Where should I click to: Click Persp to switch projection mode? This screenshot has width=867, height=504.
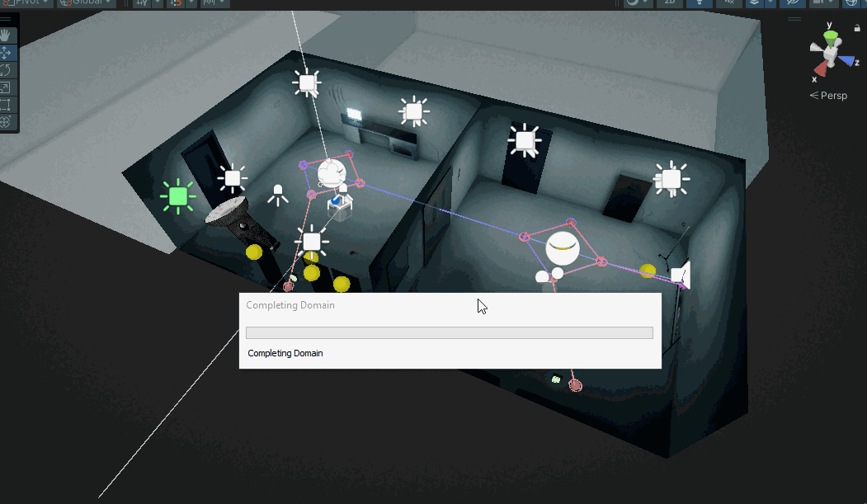831,95
